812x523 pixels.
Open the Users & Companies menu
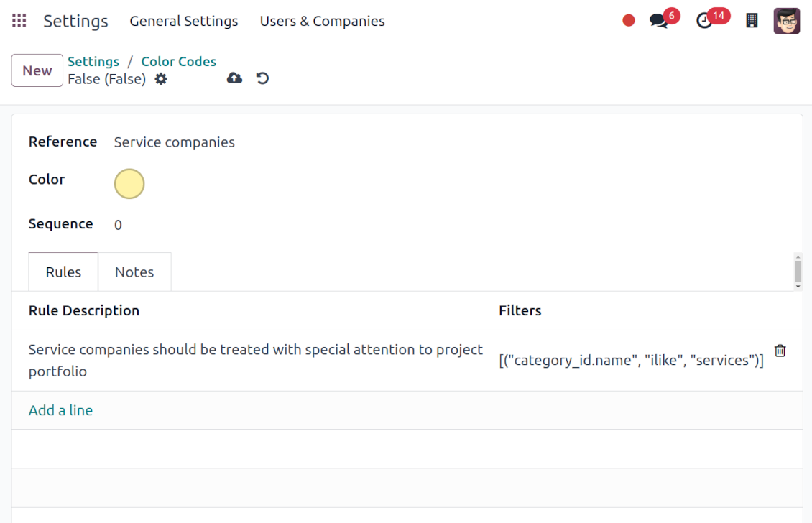click(322, 22)
